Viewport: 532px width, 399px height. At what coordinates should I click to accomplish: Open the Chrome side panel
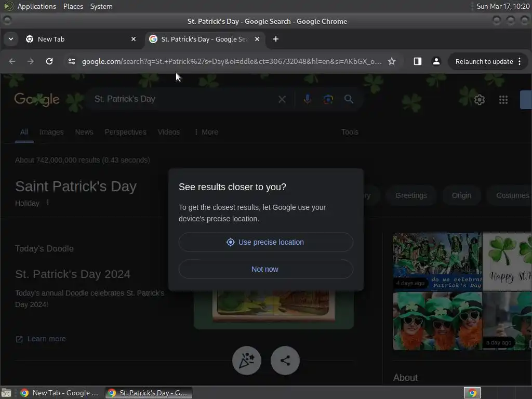point(417,61)
